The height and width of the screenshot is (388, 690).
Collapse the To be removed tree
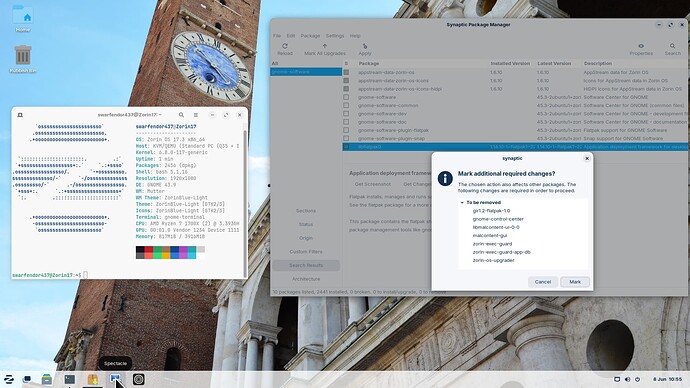(x=462, y=202)
